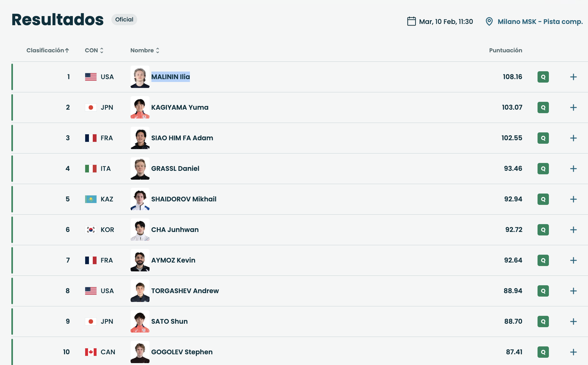The height and width of the screenshot is (365, 588).
Task: Expand details for Malinin Ilia
Action: [x=573, y=77]
